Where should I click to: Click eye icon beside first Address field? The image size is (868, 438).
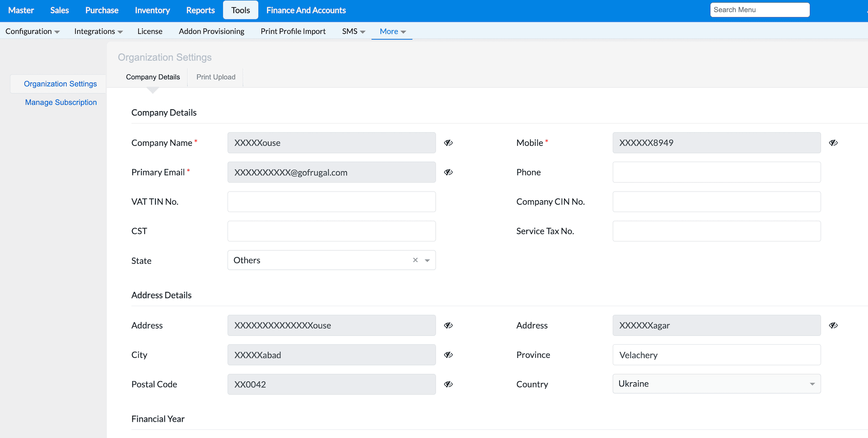[448, 325]
